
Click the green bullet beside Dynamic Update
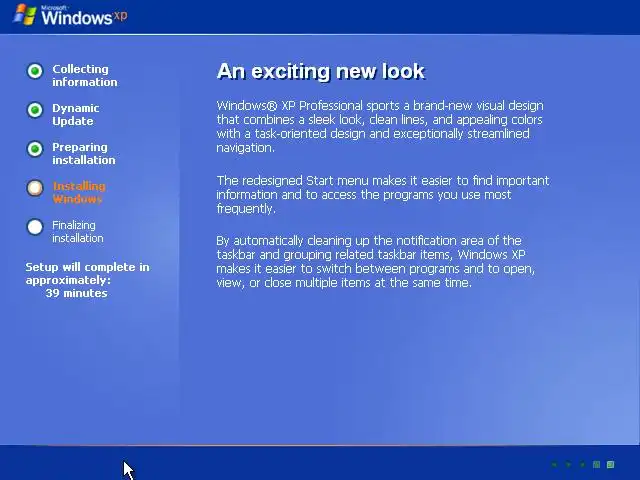pyautogui.click(x=35, y=110)
